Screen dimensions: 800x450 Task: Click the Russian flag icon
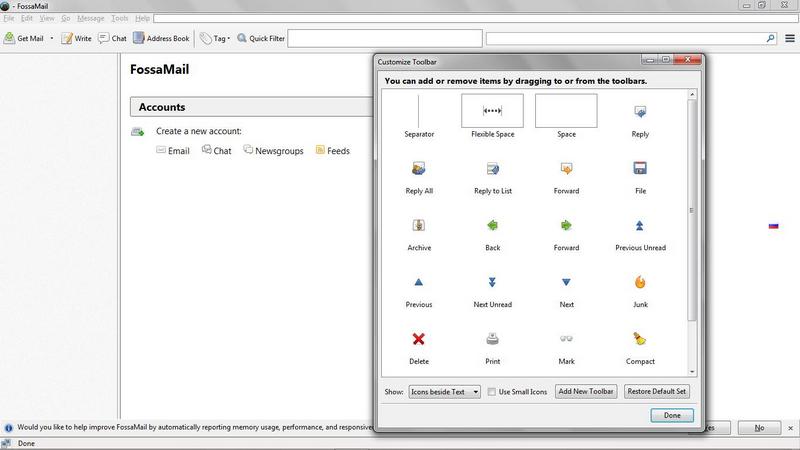point(773,226)
